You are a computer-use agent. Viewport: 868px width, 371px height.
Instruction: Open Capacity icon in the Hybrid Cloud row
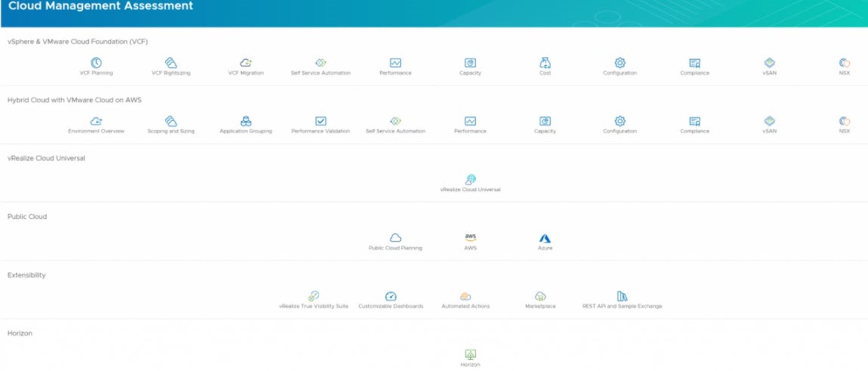tap(545, 121)
